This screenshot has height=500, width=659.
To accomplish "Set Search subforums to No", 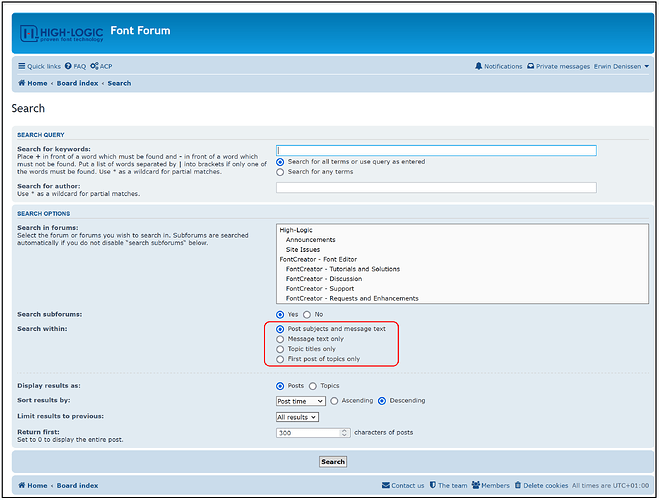I will click(x=307, y=314).
